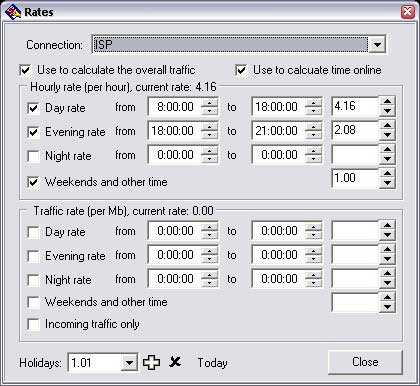Image resolution: width=420 pixels, height=386 pixels.
Task: Click 'Traffic rate (per Mb), current rate: 0.00' heading
Action: click(x=123, y=211)
